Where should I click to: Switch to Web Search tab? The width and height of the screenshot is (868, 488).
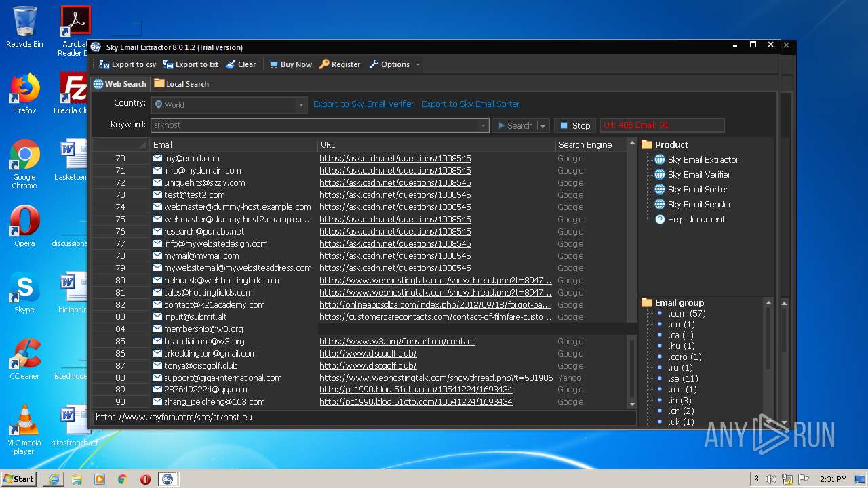[x=120, y=84]
